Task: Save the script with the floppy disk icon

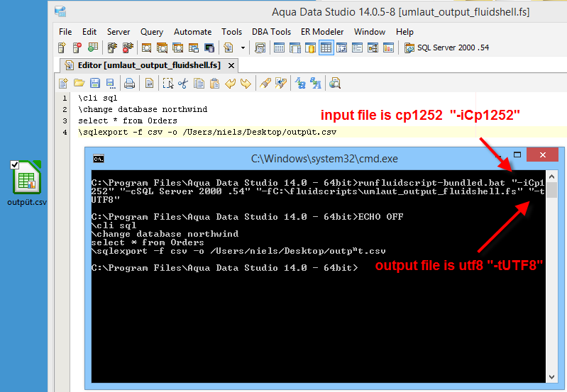Action: [95, 84]
